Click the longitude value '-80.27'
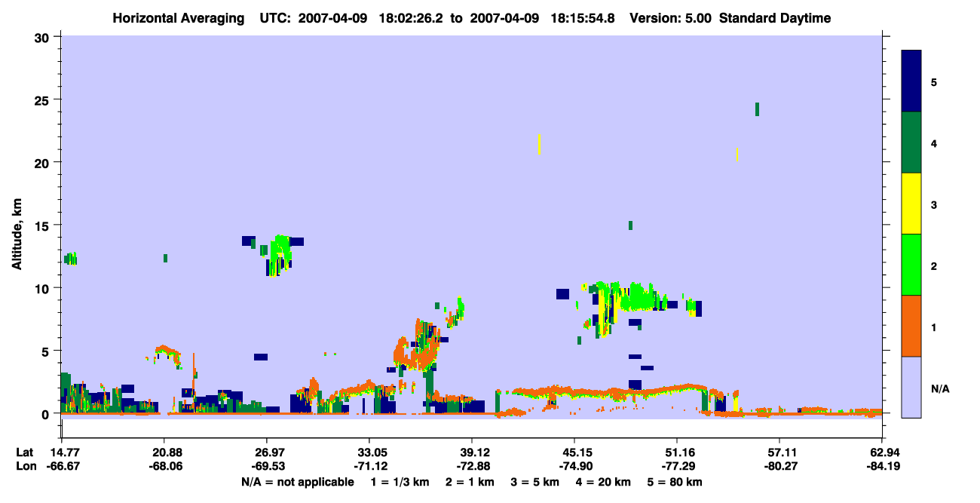Viewport: 980px width, 503px height. 779,467
